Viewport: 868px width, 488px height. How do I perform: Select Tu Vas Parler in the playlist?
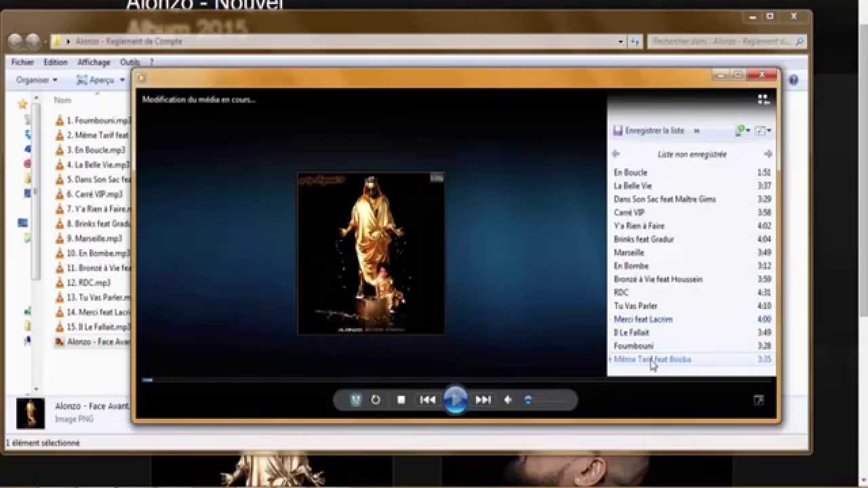[x=692, y=306]
